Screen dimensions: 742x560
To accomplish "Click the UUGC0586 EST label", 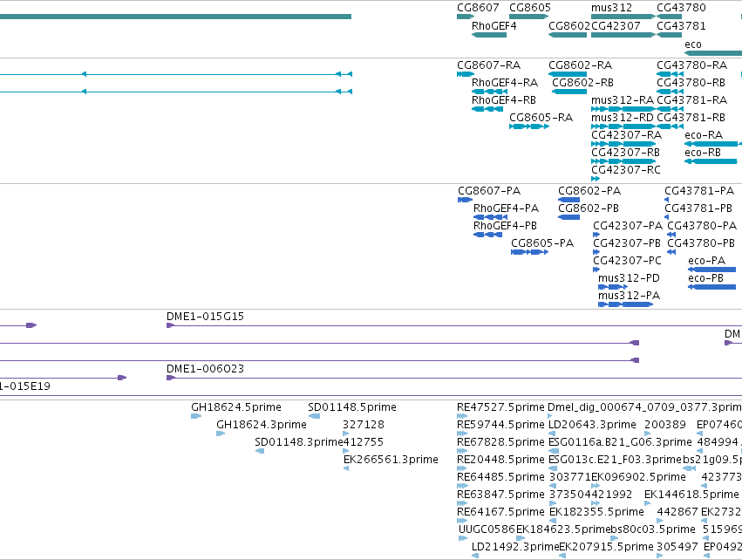I will [487, 529].
